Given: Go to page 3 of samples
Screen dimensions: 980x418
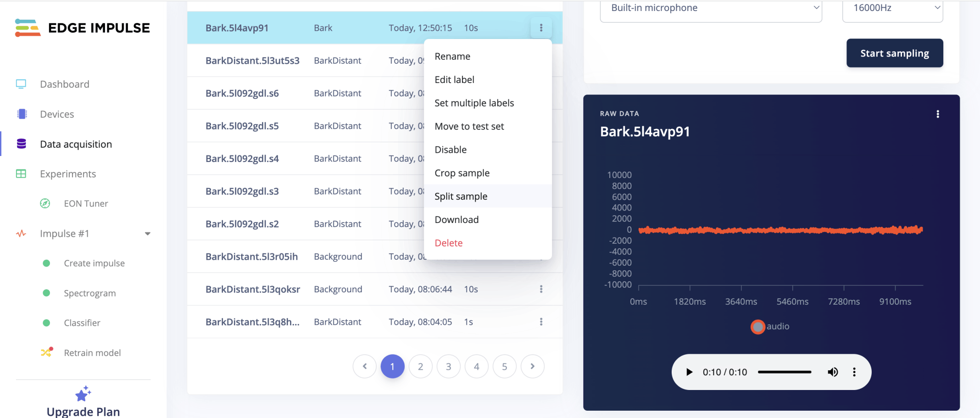Looking at the screenshot, I should 449,366.
